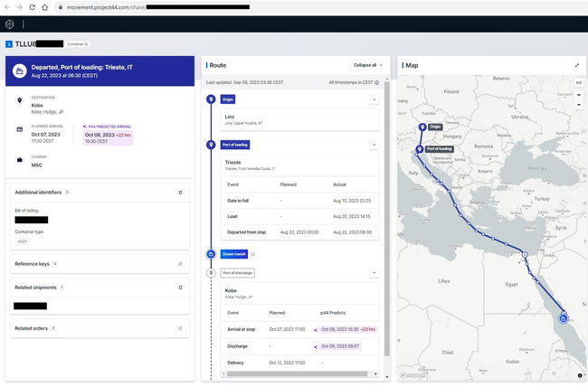
Task: Reload the page in browser toolbar
Action: pos(34,6)
